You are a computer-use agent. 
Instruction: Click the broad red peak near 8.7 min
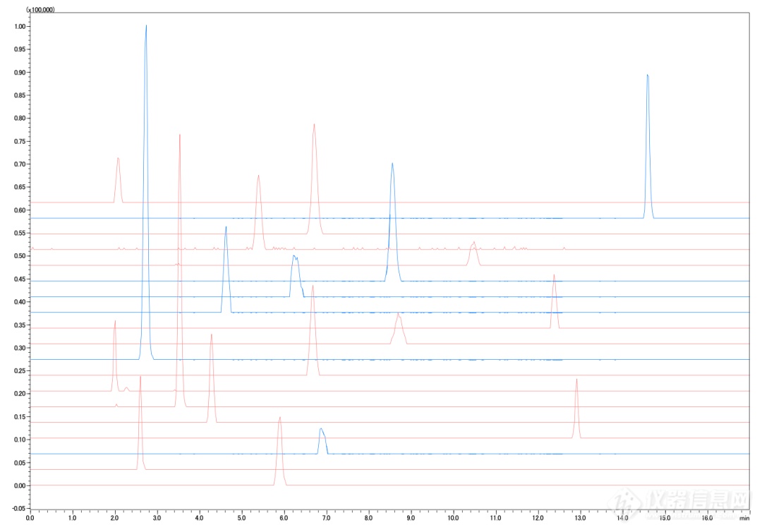(x=399, y=315)
